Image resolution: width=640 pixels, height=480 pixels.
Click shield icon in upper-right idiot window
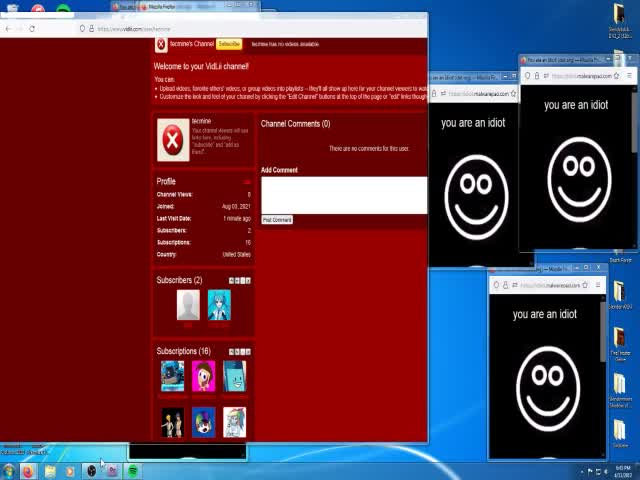527,76
